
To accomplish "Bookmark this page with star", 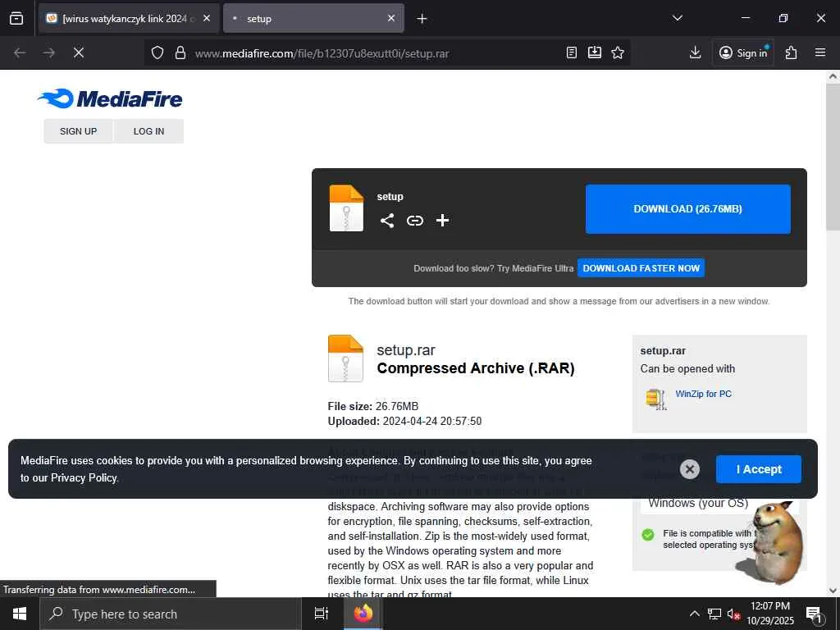I will click(x=618, y=52).
